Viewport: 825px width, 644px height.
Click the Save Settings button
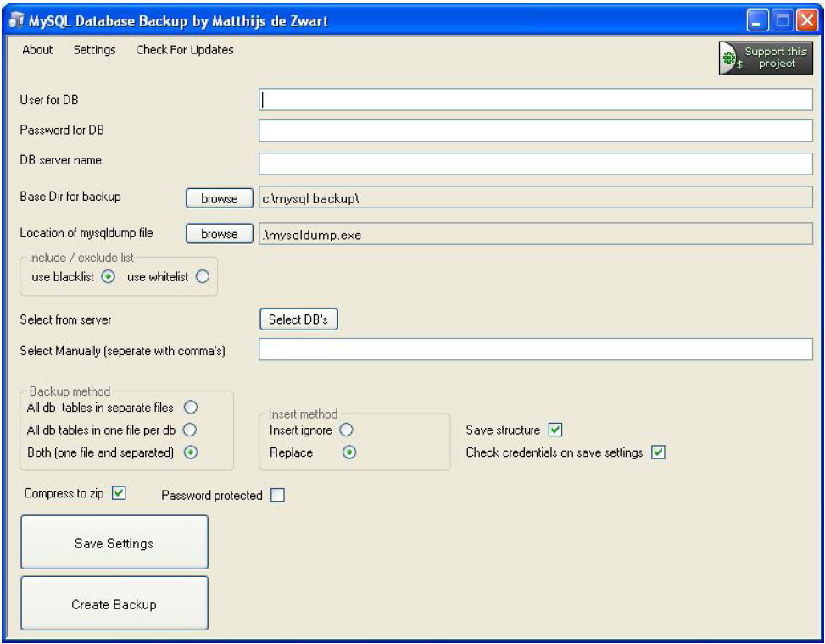click(114, 542)
